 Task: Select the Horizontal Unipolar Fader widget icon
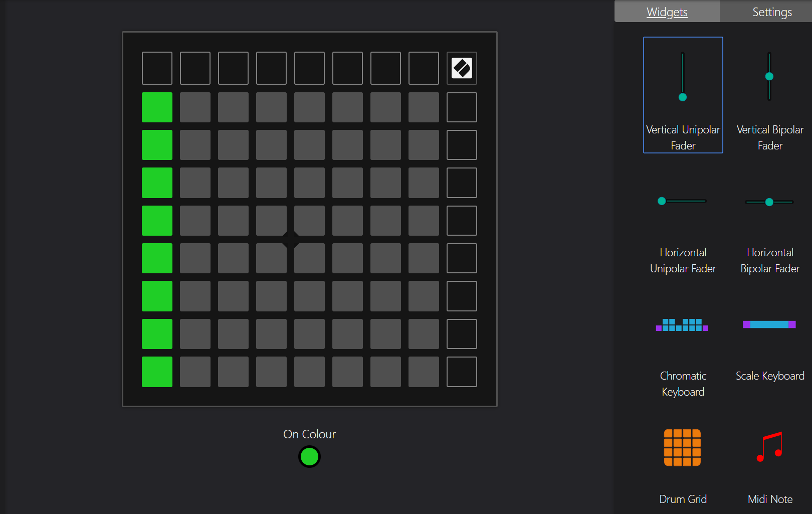tap(683, 201)
